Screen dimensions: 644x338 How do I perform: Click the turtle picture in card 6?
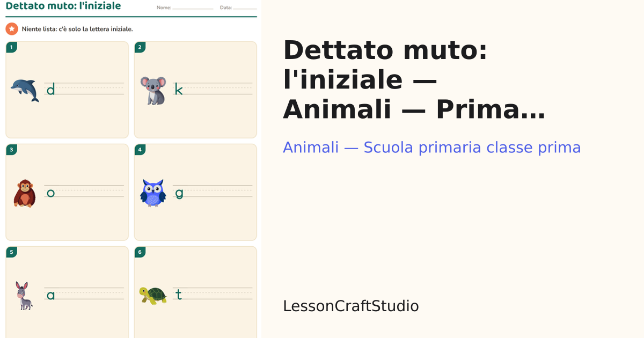click(x=153, y=295)
